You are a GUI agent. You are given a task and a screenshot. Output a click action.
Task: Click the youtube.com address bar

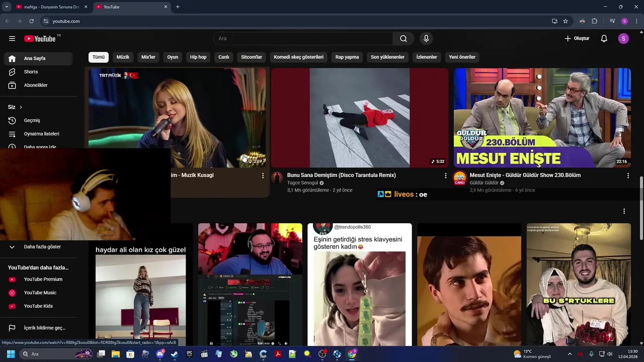point(297,21)
